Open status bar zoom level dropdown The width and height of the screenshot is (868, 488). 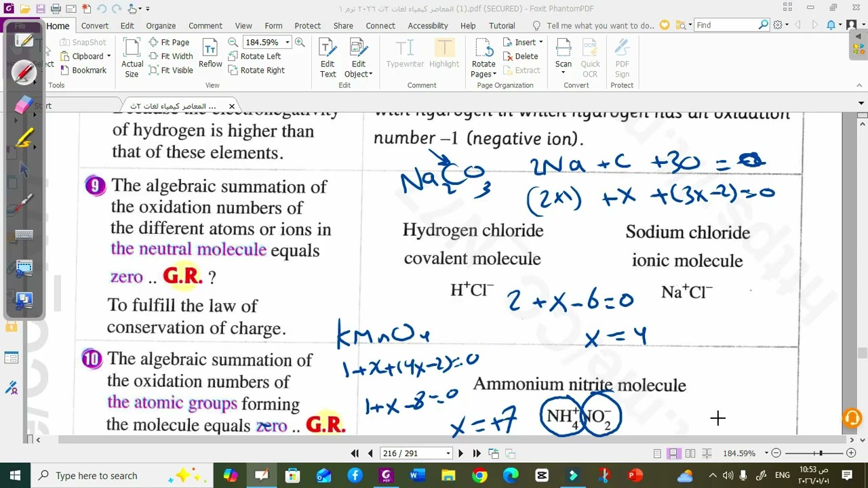[x=767, y=453]
